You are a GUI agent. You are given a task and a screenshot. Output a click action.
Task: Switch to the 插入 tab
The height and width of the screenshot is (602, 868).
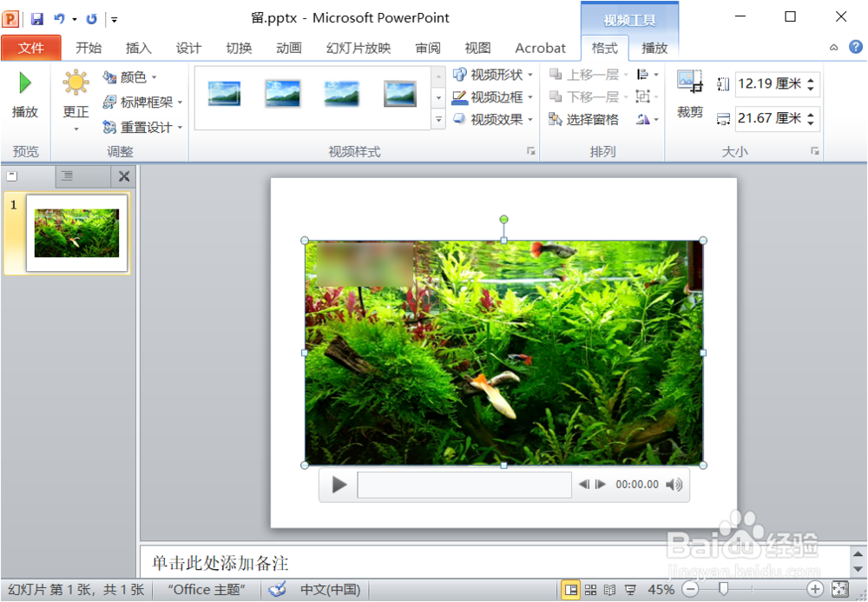(138, 48)
